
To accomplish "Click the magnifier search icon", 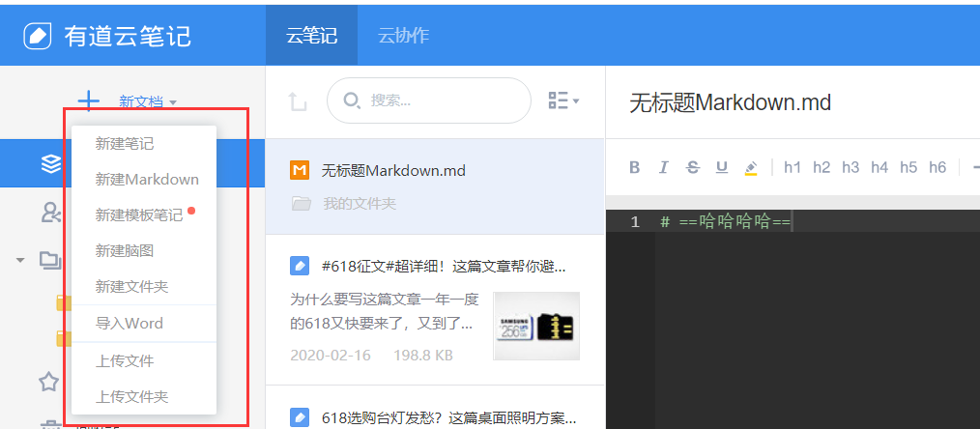I will 353,100.
